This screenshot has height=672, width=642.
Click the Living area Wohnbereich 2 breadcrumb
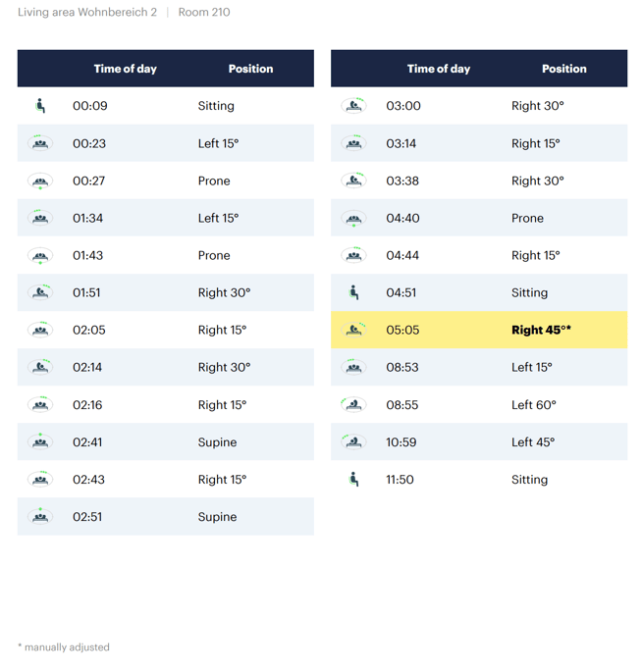pyautogui.click(x=87, y=12)
